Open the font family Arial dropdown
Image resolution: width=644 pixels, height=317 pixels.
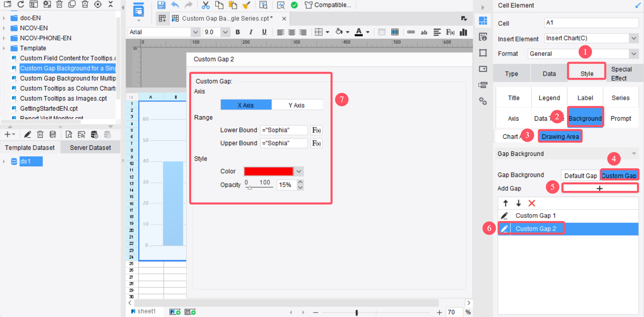coord(196,32)
